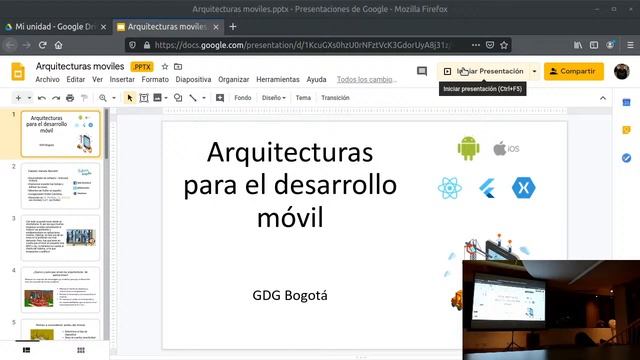Star the Arquitecturas moviles presentation

[x=165, y=67]
